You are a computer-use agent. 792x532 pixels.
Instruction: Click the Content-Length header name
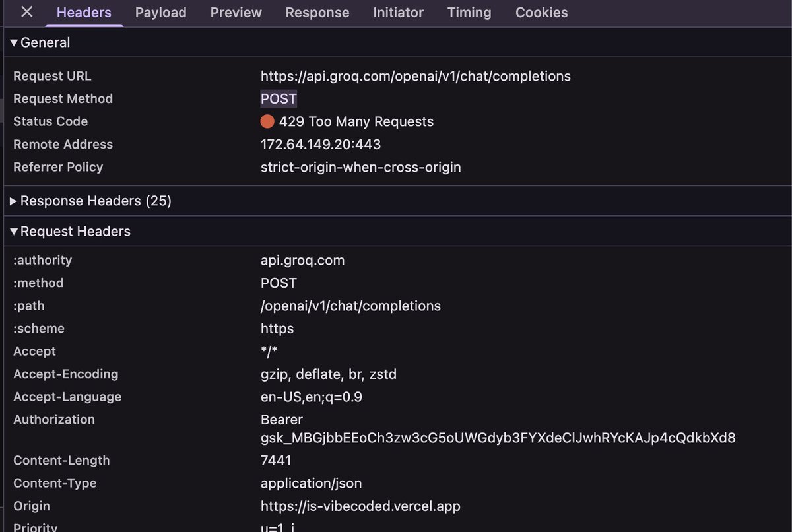pyautogui.click(x=61, y=460)
